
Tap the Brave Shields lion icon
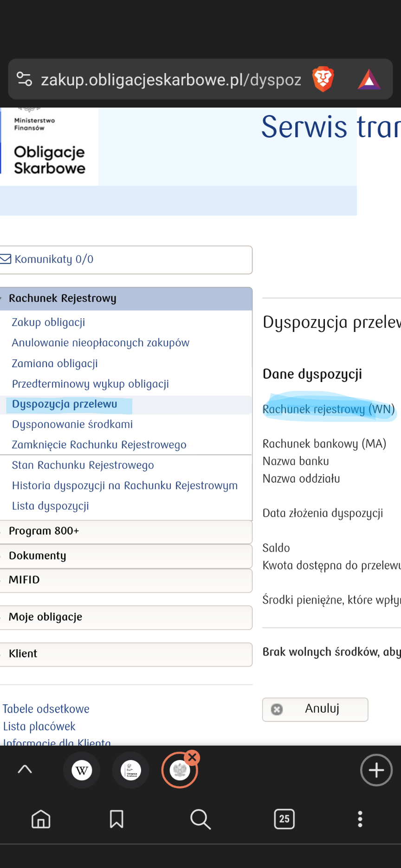tap(323, 79)
